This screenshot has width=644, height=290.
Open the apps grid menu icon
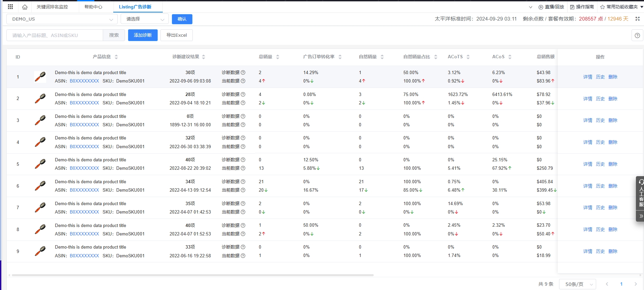point(10,7)
